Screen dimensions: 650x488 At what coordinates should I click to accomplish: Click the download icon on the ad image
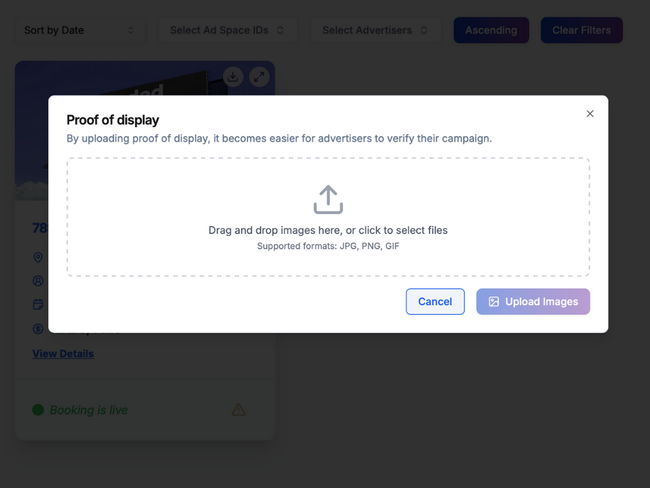[233, 76]
